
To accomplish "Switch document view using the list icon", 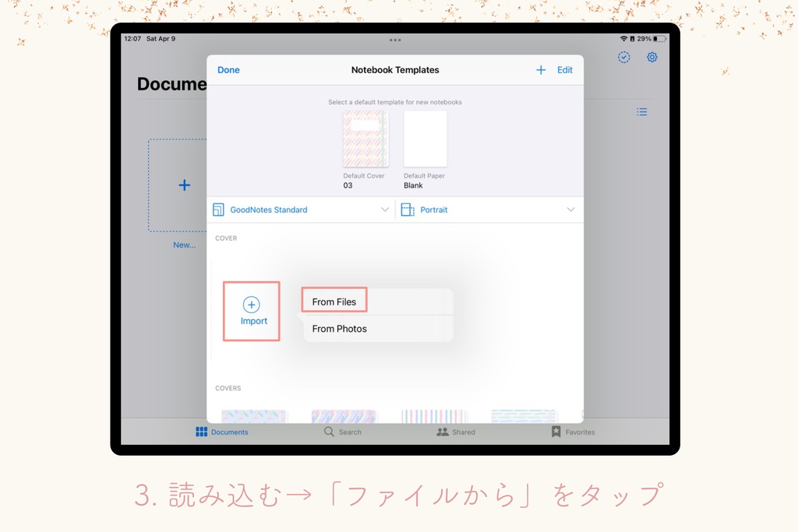I will click(641, 111).
